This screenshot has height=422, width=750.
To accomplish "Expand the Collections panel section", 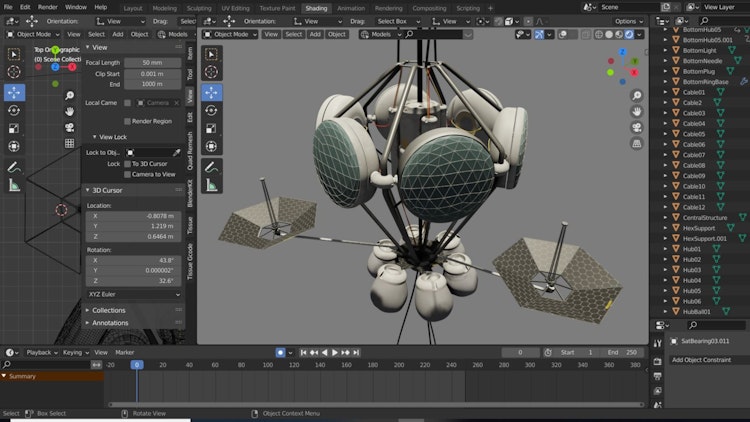I will click(109, 310).
